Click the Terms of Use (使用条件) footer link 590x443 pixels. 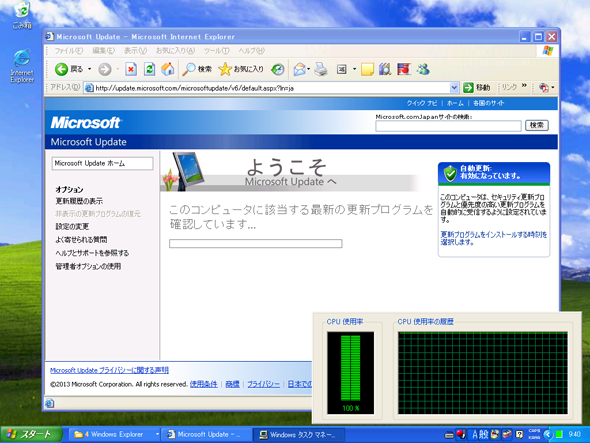pos(204,384)
